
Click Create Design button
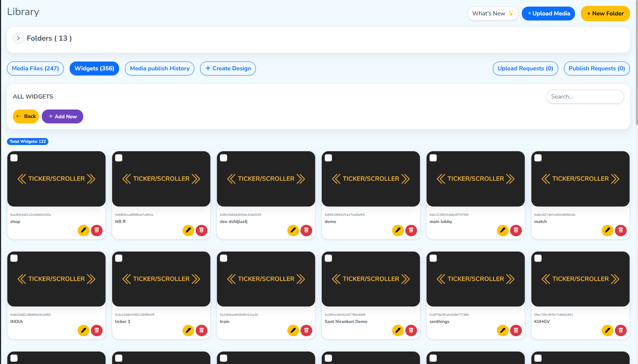click(228, 68)
